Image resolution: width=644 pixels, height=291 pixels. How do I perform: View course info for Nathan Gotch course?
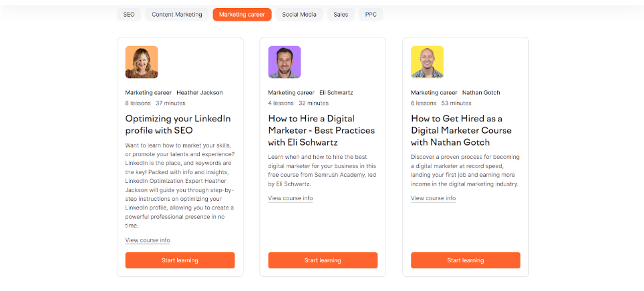point(433,198)
